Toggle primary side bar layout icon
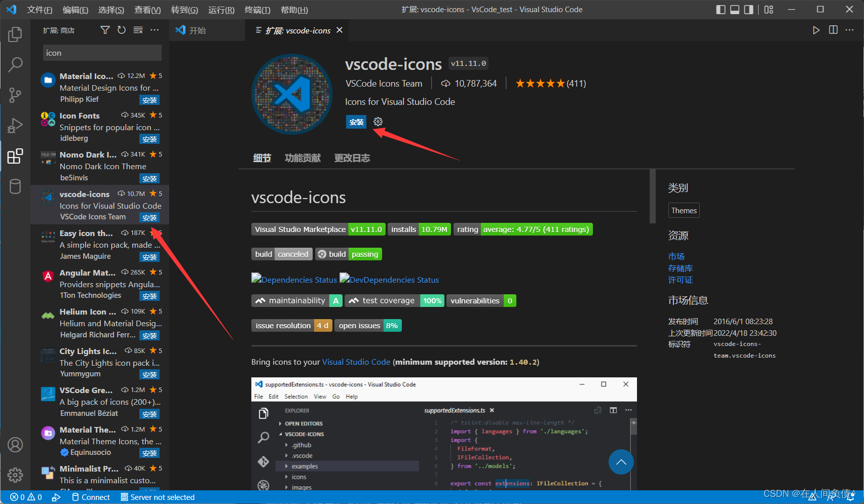 (x=721, y=10)
